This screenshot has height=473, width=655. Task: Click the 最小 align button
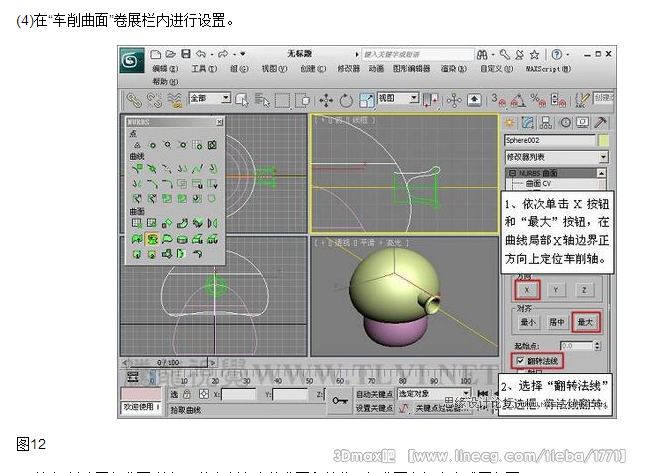528,322
